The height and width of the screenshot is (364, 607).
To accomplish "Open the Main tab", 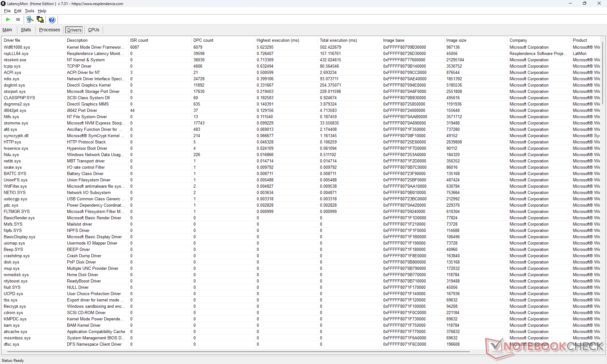I will click(7, 30).
